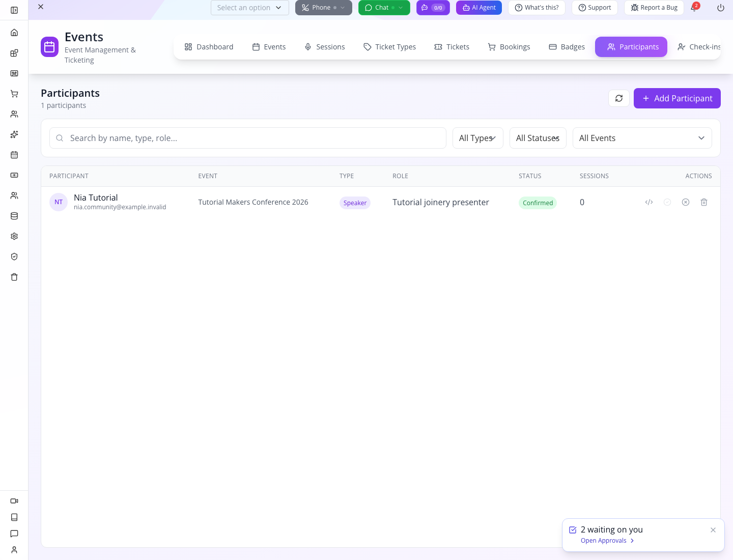Open the chat bubble sidebar icon
Screen dimensions: 733x560
click(14, 534)
